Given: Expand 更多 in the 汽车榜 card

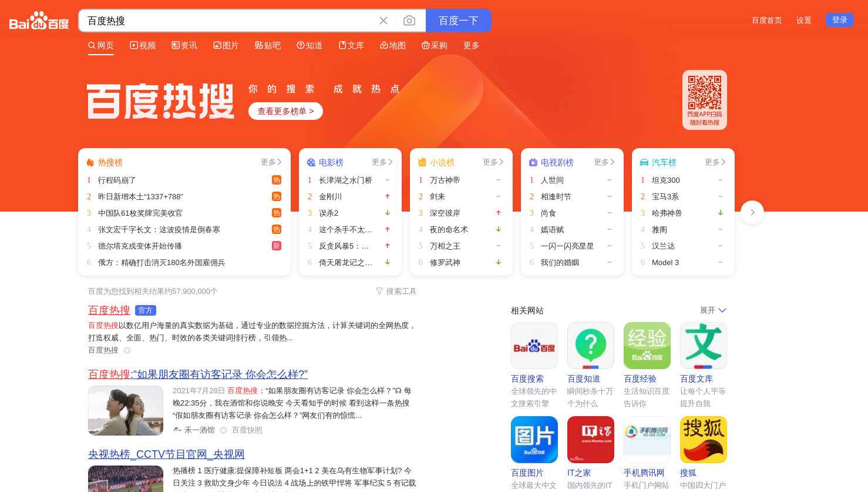Looking at the screenshot, I should 715,162.
